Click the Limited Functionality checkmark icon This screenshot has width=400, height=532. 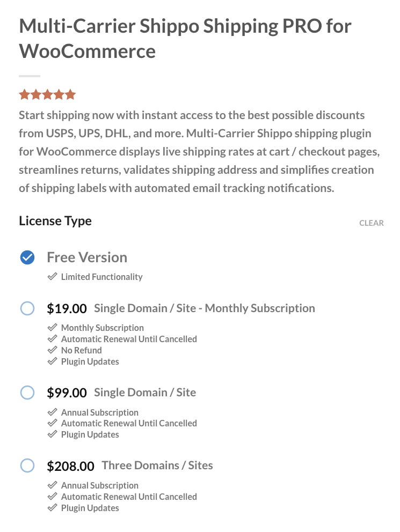point(52,277)
